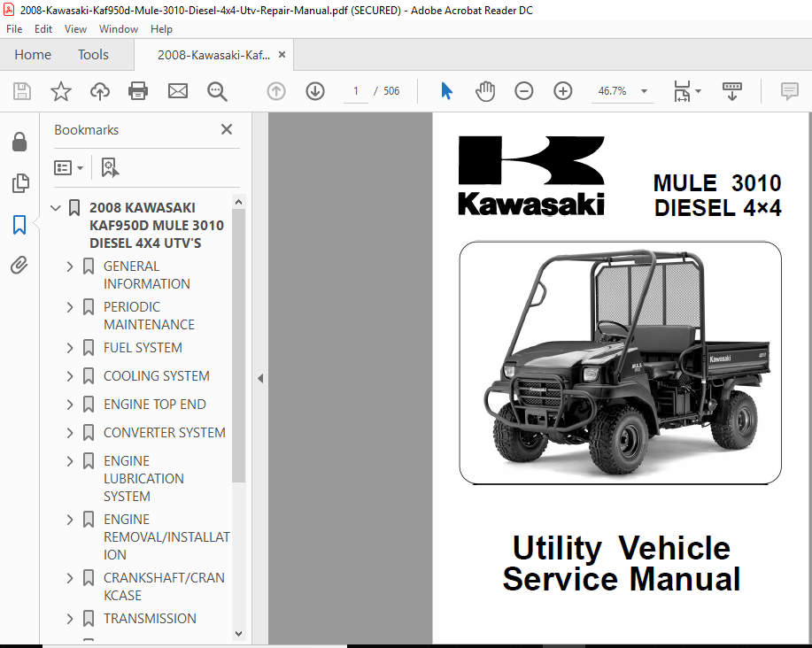Viewport: 812px width, 648px height.
Task: Click the 46.7% zoom value field
Action: coord(612,91)
